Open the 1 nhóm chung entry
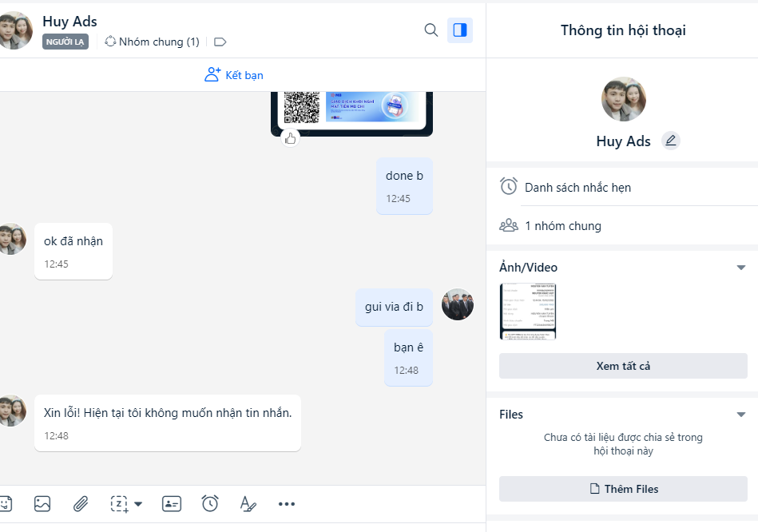758x532 pixels. [x=562, y=226]
